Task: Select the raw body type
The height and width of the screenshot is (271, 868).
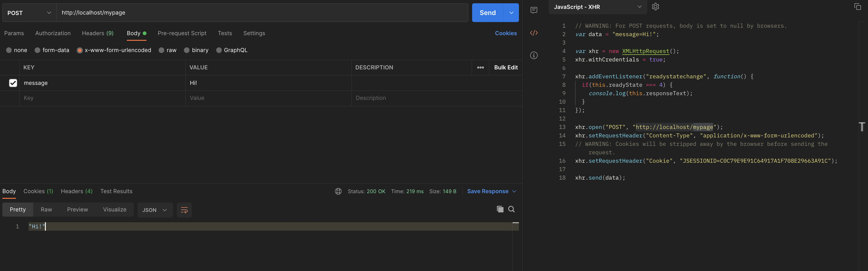Action: [161, 50]
